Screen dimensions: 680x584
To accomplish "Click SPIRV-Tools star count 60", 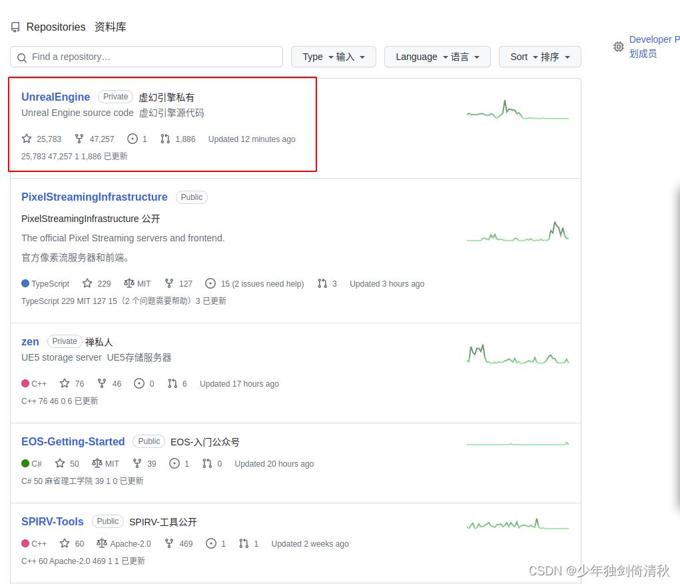I will coord(72,543).
